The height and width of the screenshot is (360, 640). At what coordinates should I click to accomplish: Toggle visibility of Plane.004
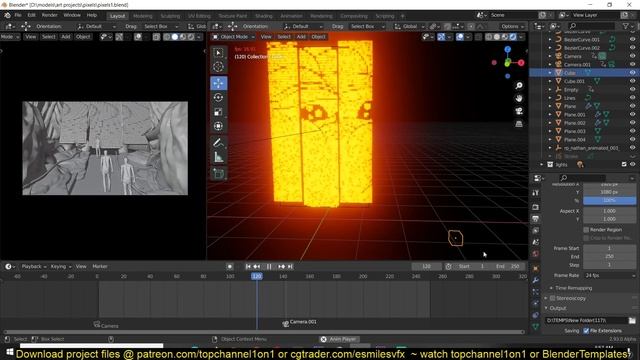632,140
